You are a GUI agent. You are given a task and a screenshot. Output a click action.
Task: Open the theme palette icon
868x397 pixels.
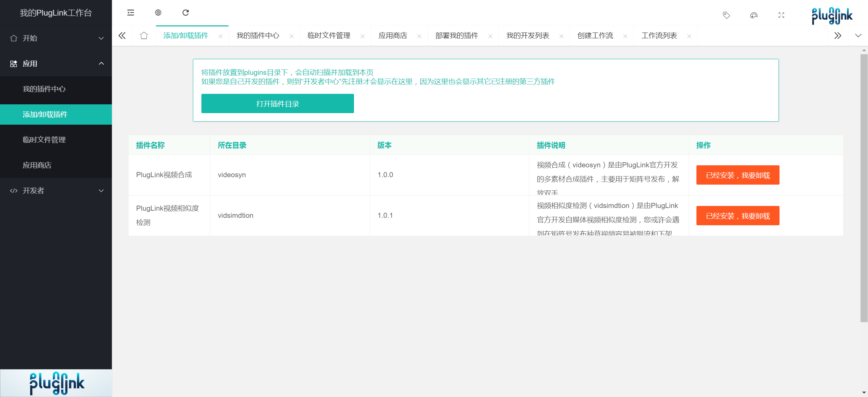click(754, 15)
